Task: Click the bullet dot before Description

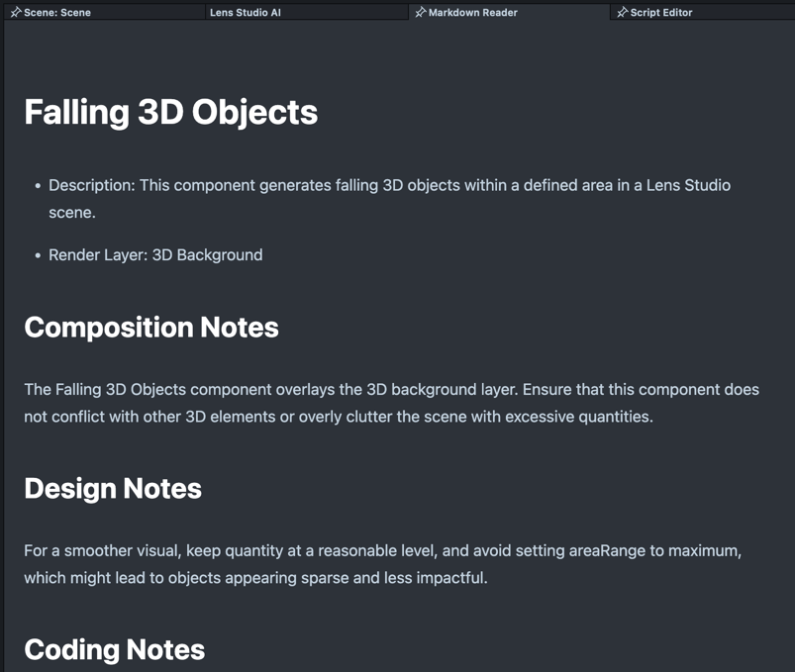Action: click(x=38, y=186)
